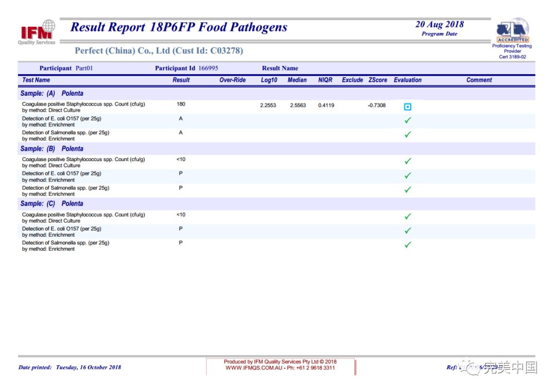556x392 pixels.
Task: Click the Evaluation column header
Action: (x=407, y=80)
